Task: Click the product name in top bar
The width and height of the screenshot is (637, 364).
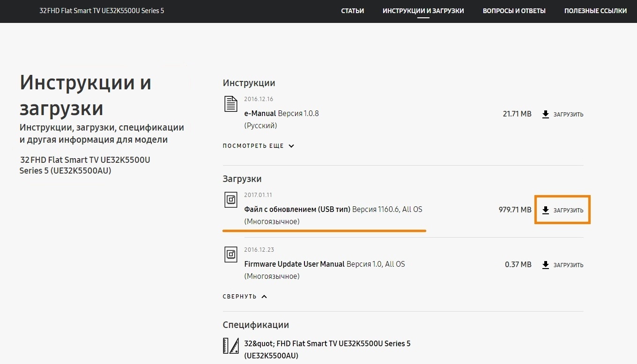Action: coord(102,10)
